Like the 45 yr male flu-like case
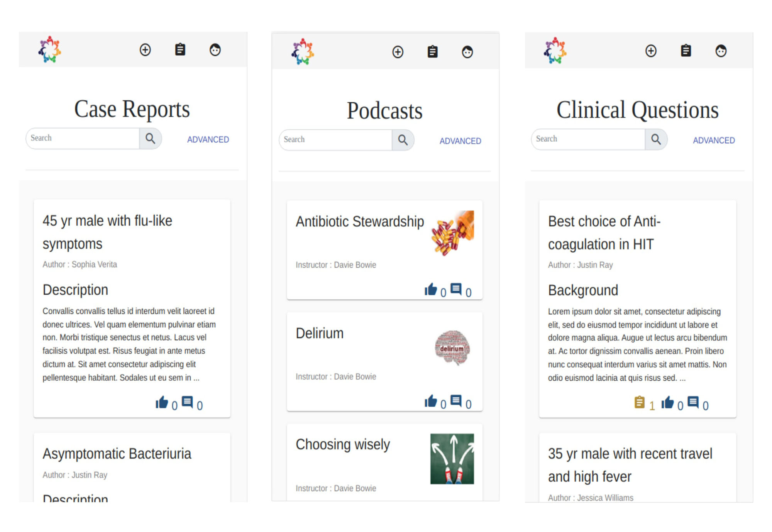This screenshot has width=772, height=532. (162, 402)
